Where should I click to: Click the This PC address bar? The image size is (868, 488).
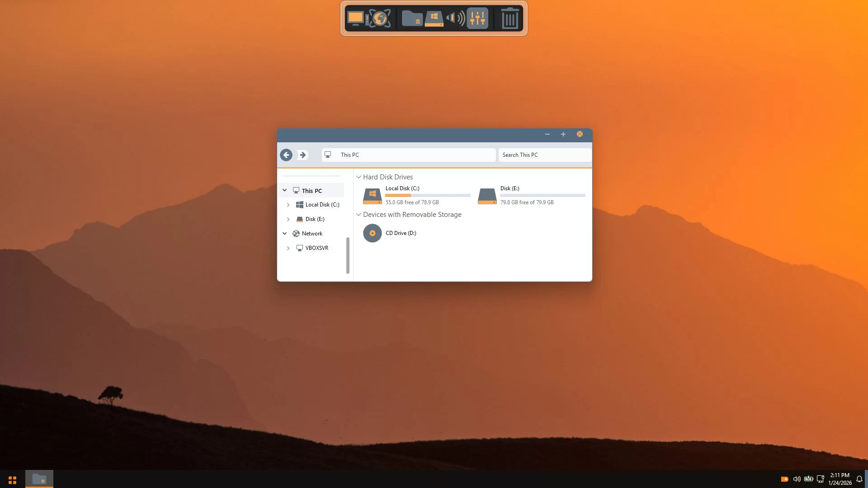409,155
